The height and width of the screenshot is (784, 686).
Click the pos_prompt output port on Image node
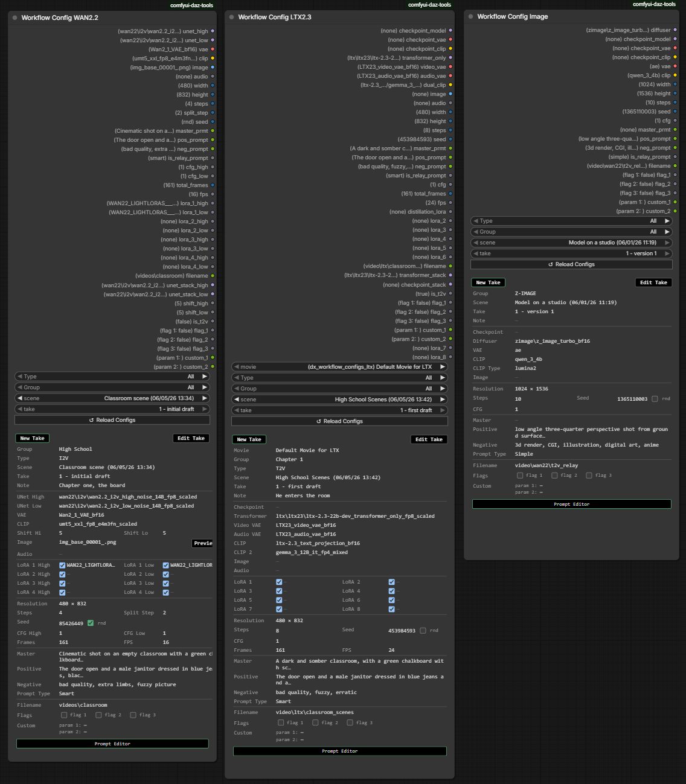(675, 138)
